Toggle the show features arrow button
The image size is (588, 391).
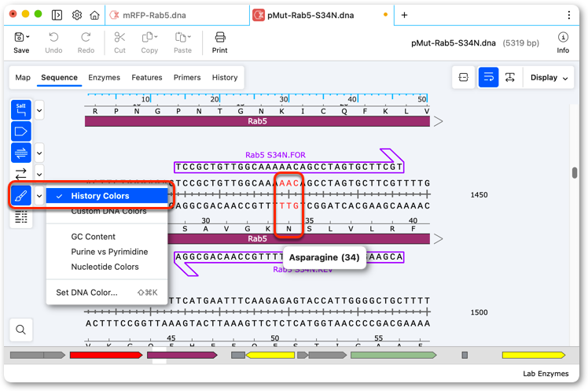21,131
